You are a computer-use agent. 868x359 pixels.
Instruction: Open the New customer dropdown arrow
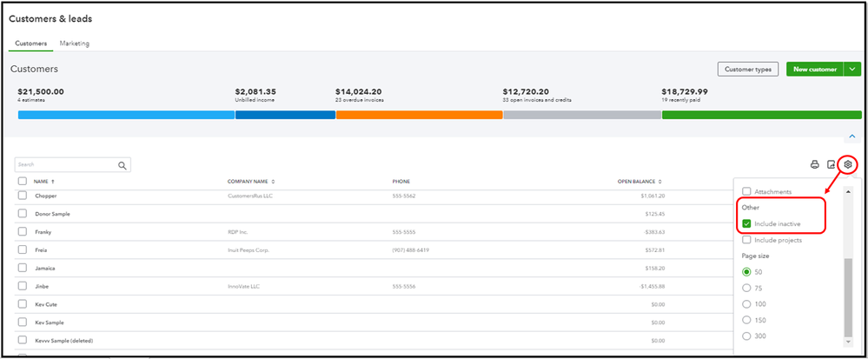tap(852, 70)
